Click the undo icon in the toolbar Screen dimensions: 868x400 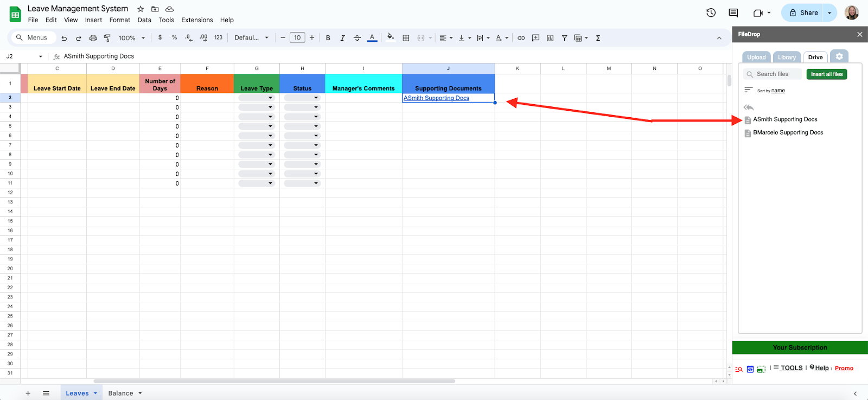coord(64,38)
